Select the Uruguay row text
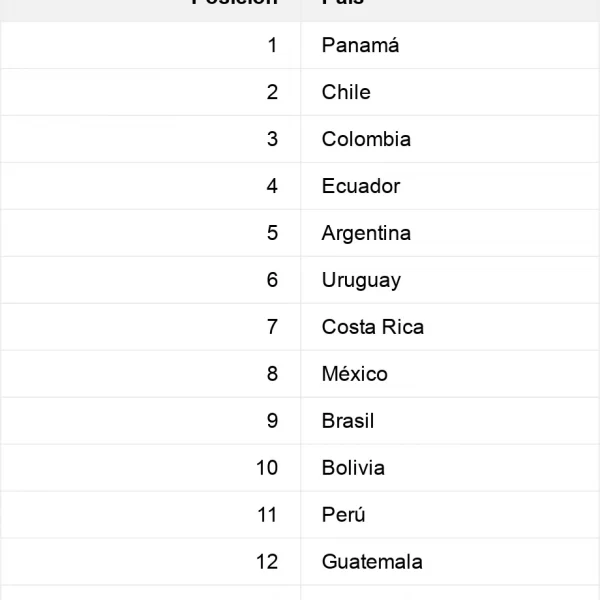 (361, 280)
